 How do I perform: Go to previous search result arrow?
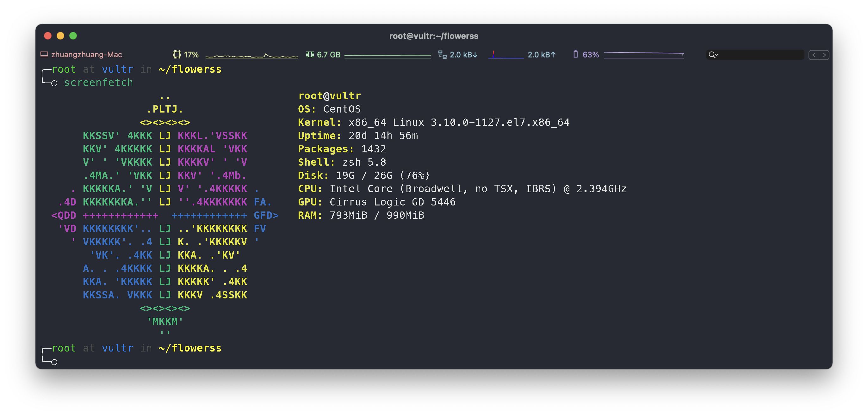814,55
